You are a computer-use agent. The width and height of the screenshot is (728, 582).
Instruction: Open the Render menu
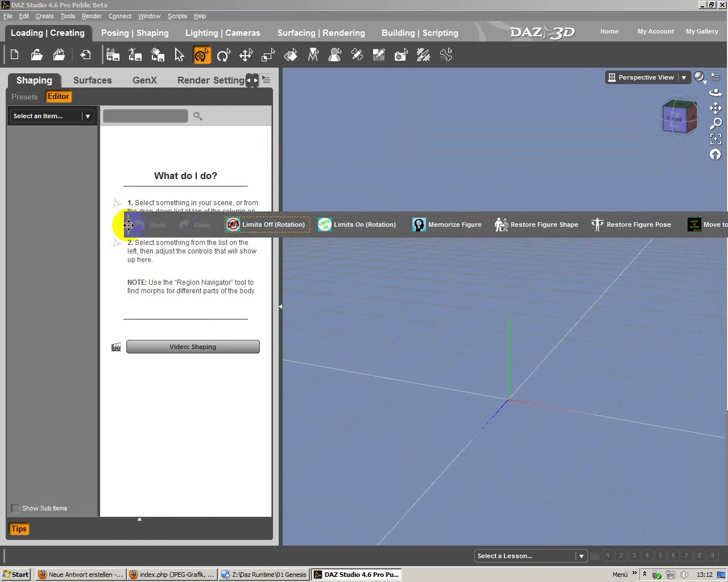coord(92,16)
